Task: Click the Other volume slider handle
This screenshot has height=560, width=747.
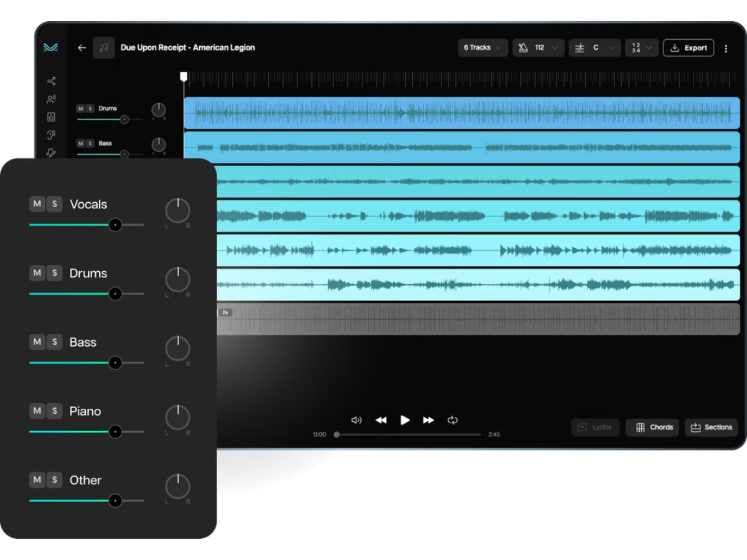Action: (x=115, y=500)
